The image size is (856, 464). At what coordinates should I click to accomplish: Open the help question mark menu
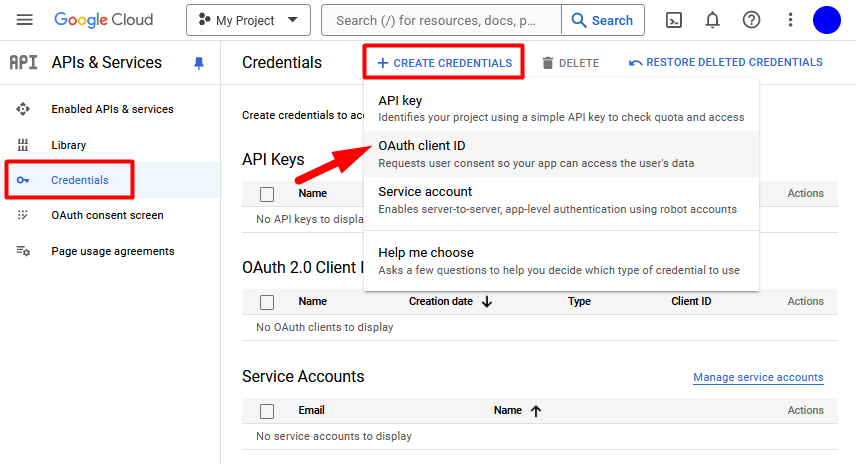point(751,20)
